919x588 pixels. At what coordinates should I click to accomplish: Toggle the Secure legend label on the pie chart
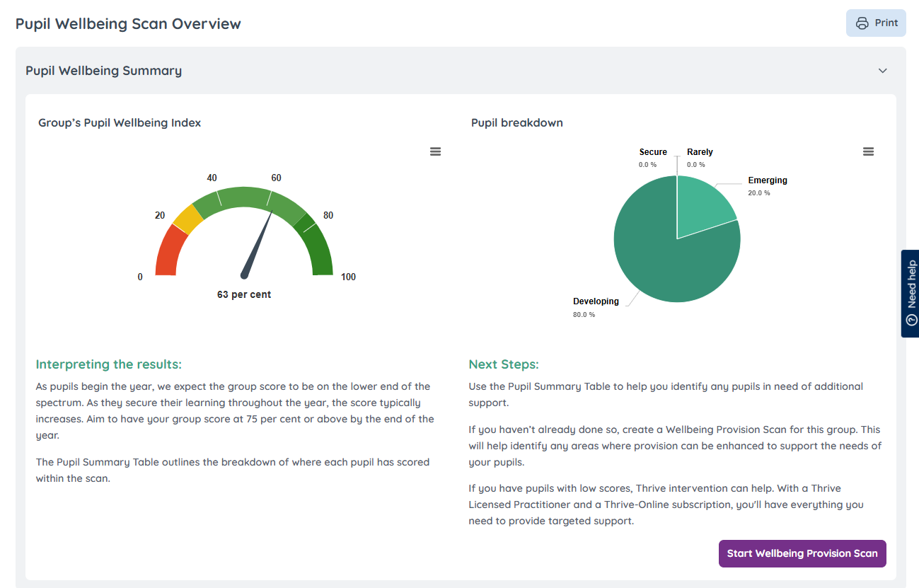coord(652,151)
